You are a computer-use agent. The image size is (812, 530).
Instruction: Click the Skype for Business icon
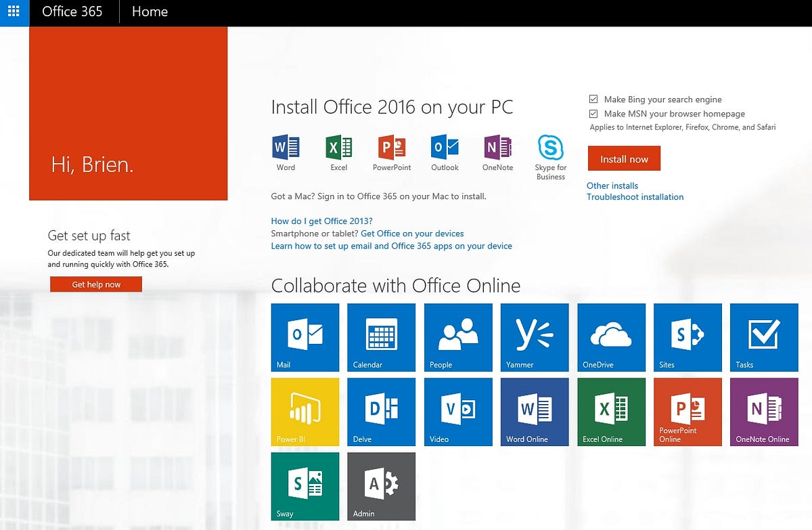(550, 147)
